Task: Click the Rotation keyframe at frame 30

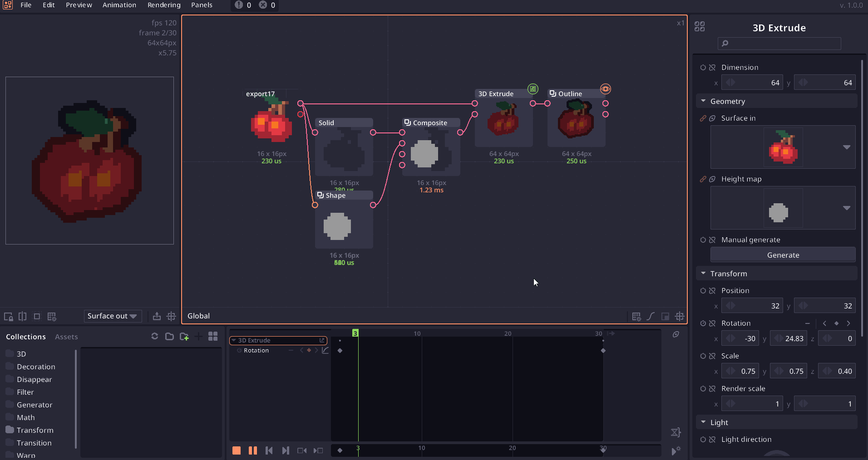Action: (x=603, y=351)
